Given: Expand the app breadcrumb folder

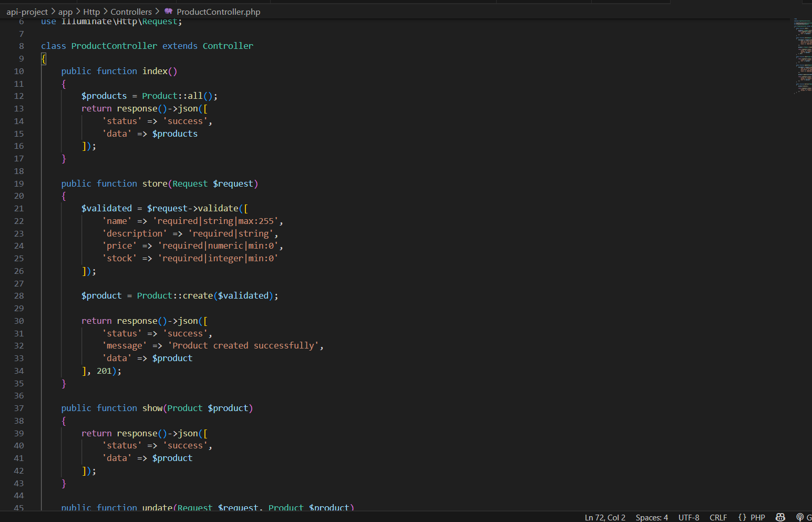Looking at the screenshot, I should [65, 12].
